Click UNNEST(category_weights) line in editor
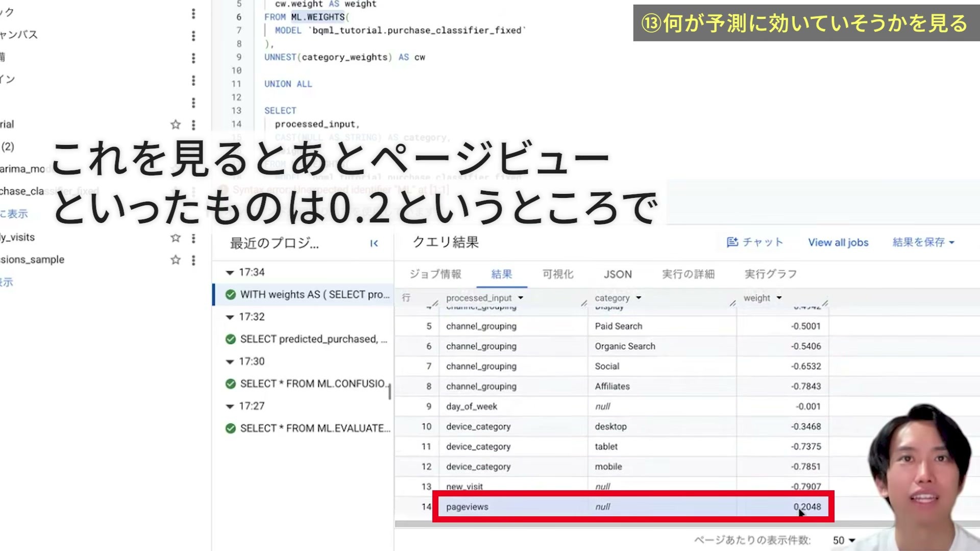This screenshot has width=980, height=551. [345, 57]
